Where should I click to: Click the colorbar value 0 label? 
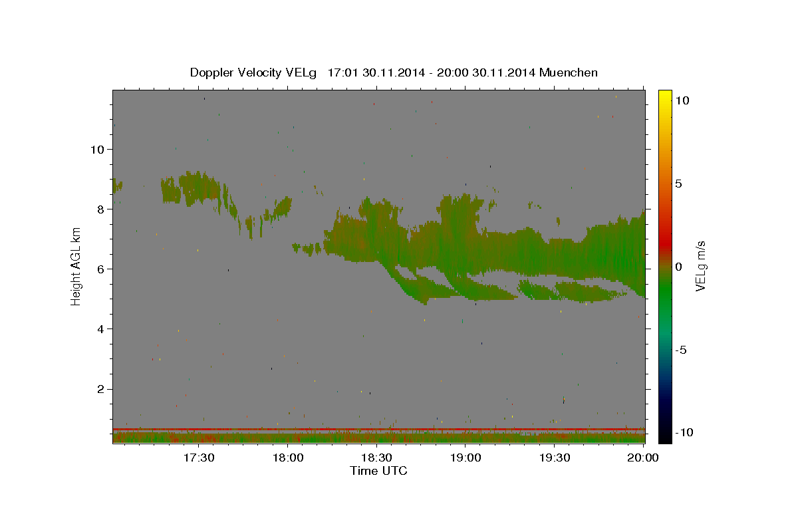tap(678, 267)
